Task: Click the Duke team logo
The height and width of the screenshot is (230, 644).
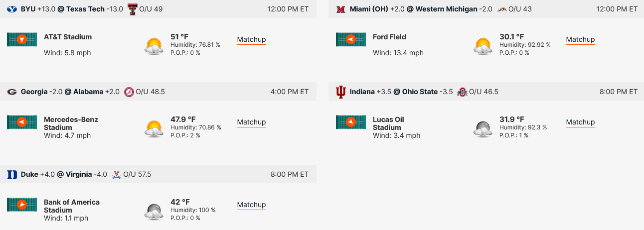Action: coord(11,174)
